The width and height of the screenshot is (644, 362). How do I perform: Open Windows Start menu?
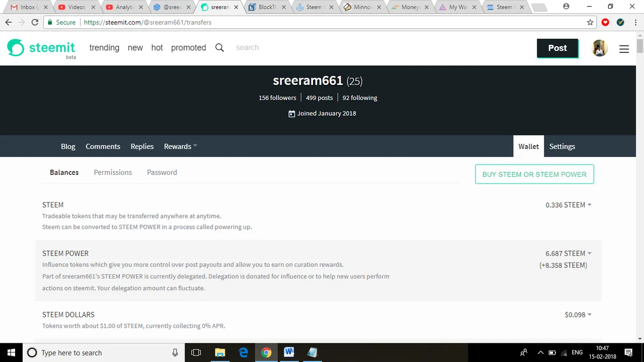[x=11, y=352]
